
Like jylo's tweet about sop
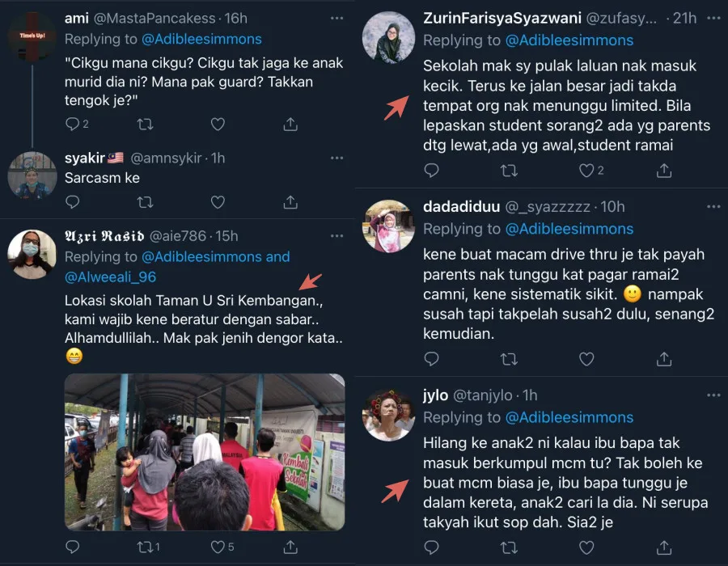586,547
